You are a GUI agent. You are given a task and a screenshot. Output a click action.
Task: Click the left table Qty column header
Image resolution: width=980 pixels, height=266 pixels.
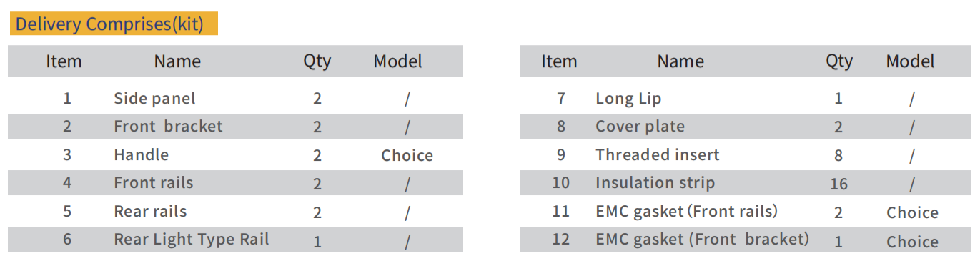pos(317,62)
